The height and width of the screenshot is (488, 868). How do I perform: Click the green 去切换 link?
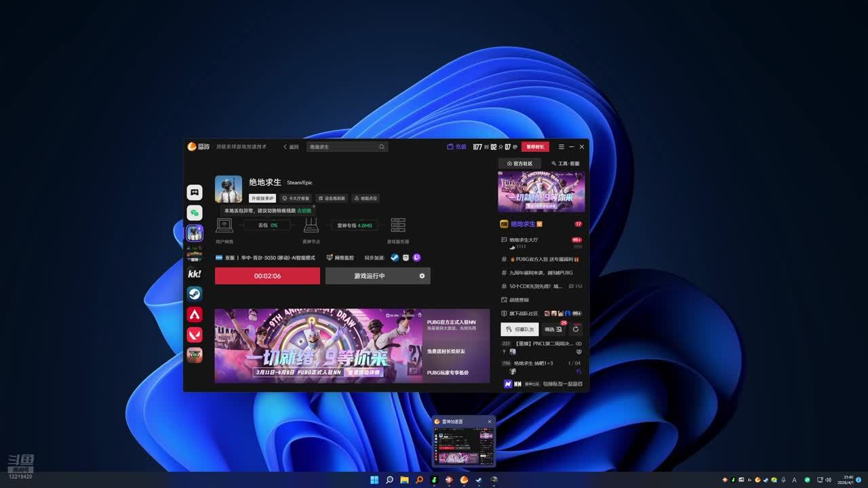[304, 211]
